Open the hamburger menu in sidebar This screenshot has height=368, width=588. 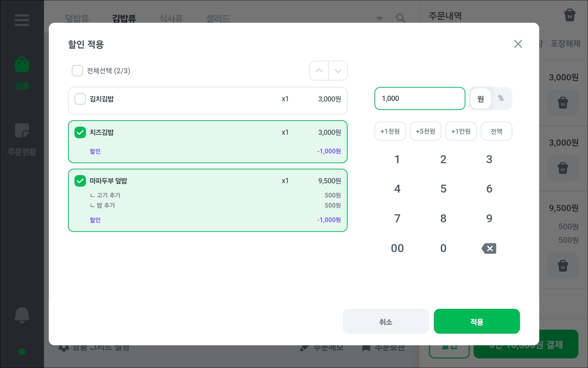[22, 20]
